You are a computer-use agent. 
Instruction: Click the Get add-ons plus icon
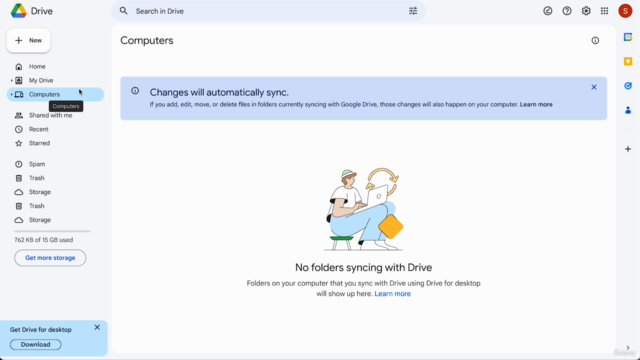coord(628,149)
